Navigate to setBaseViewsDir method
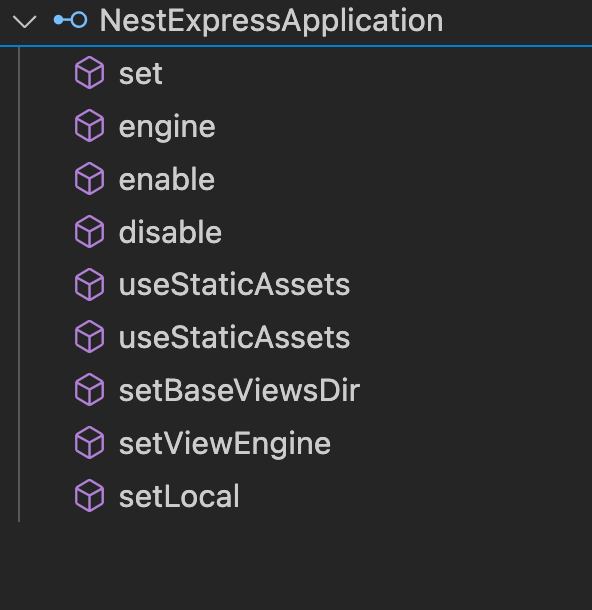592x610 pixels. click(239, 390)
